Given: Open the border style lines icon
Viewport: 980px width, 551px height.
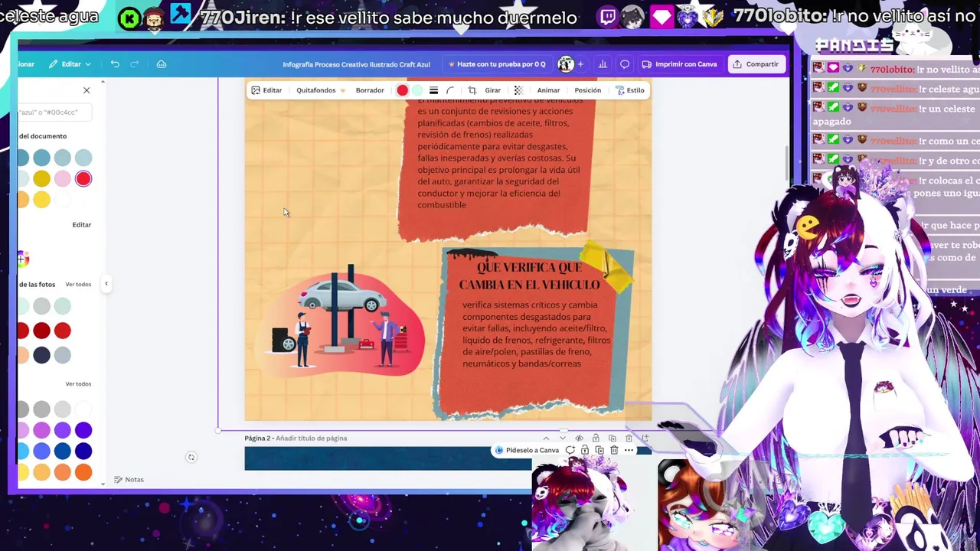Looking at the screenshot, I should point(433,90).
